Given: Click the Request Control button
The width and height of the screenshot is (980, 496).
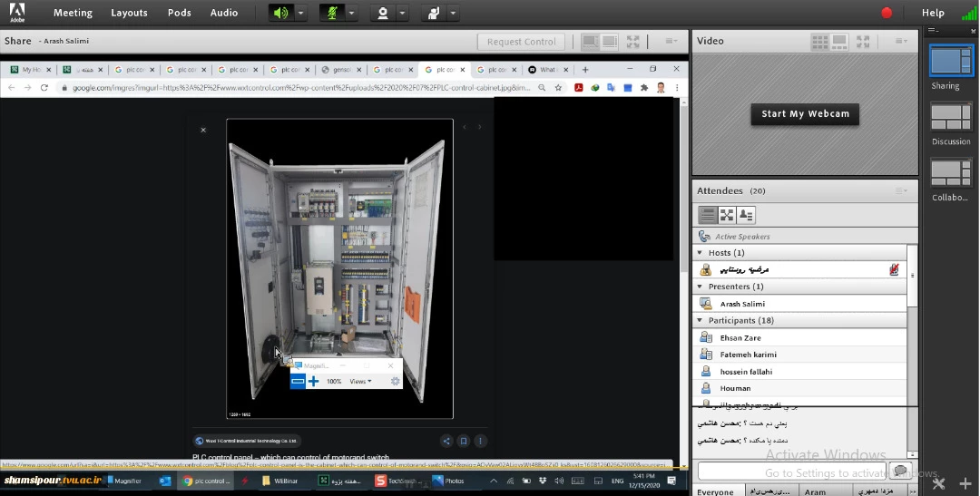Looking at the screenshot, I should 521,42.
